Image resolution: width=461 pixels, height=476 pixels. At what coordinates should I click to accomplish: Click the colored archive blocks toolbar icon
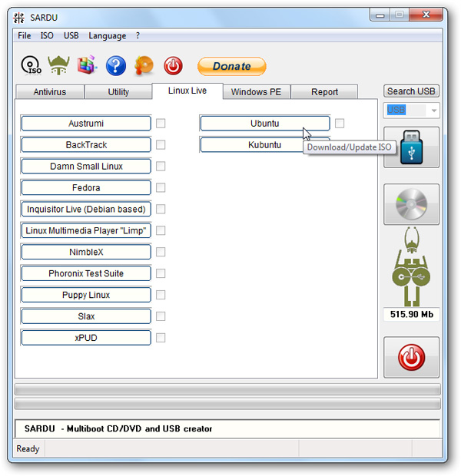[87, 65]
